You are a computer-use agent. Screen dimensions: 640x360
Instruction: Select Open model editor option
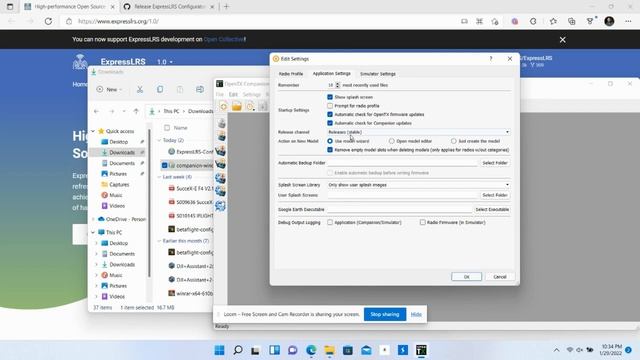(391, 141)
